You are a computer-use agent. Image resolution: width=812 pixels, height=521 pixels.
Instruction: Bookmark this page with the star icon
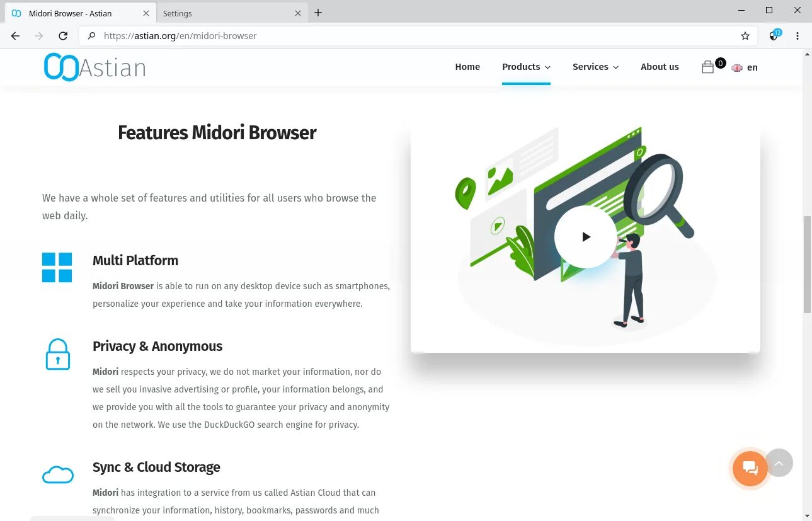pos(745,36)
